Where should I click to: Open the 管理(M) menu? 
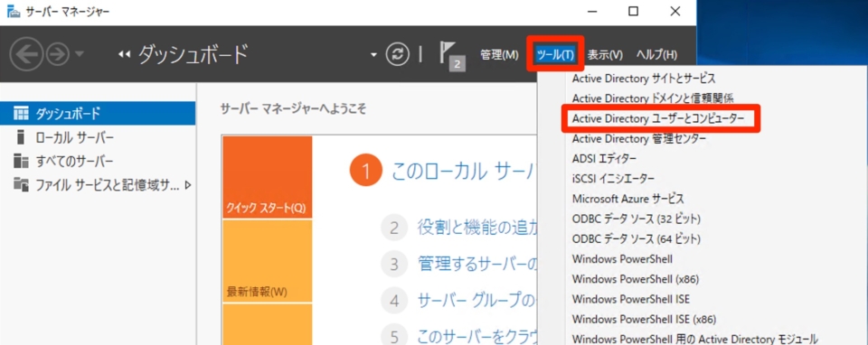(x=499, y=55)
